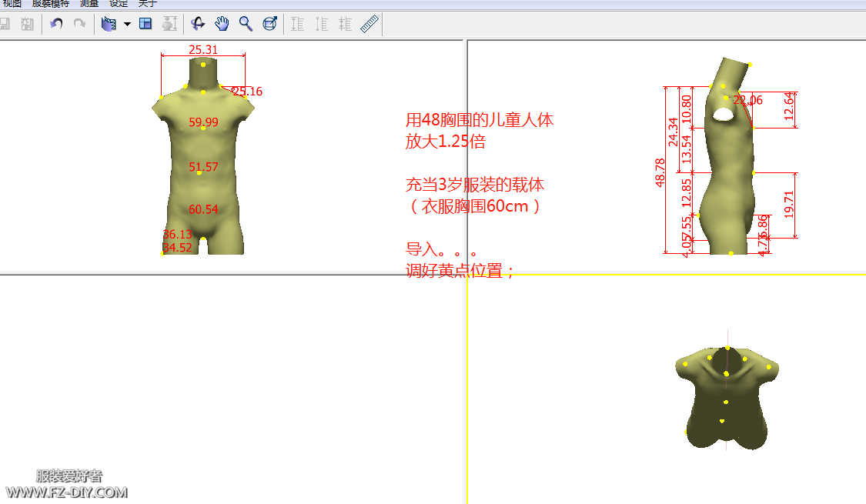Click the yellow left shoulder point in top view
The image size is (866, 504).
(685, 364)
